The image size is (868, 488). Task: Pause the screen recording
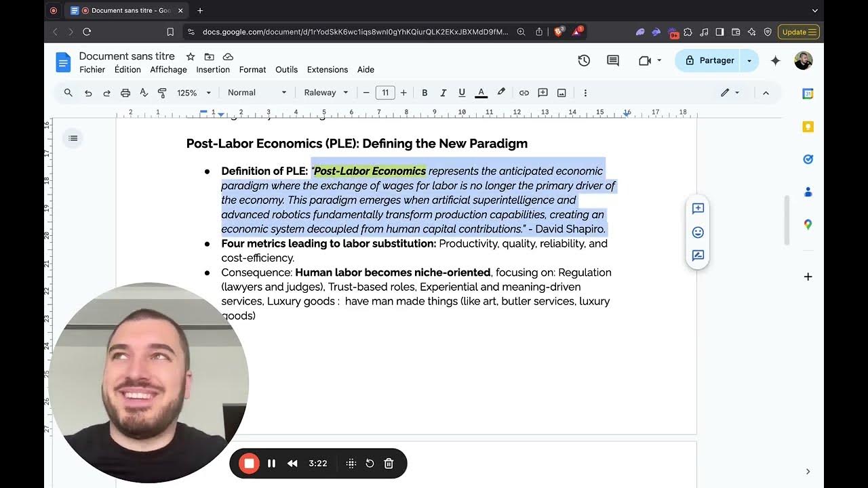[271, 464]
